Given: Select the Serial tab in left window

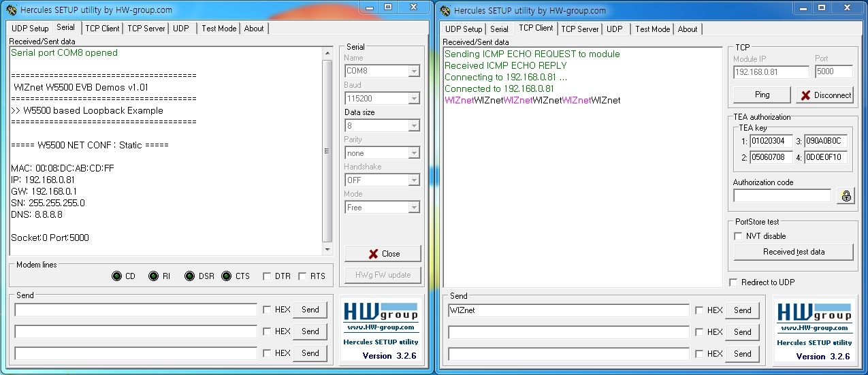Looking at the screenshot, I should pos(66,27).
